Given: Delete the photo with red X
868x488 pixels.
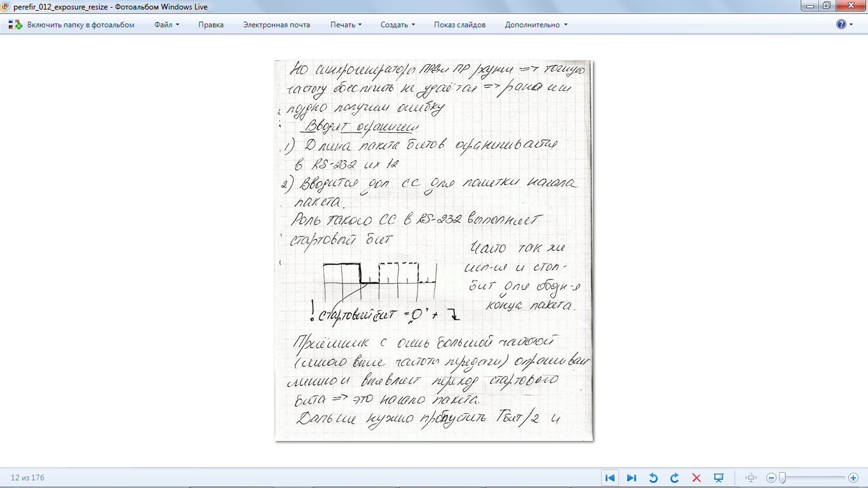Looking at the screenshot, I should click(696, 478).
